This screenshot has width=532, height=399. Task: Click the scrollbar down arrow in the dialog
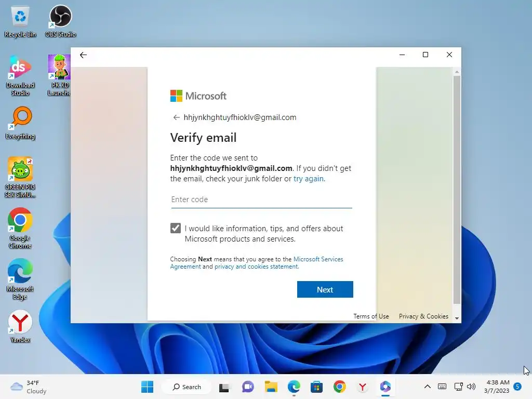[x=457, y=318]
